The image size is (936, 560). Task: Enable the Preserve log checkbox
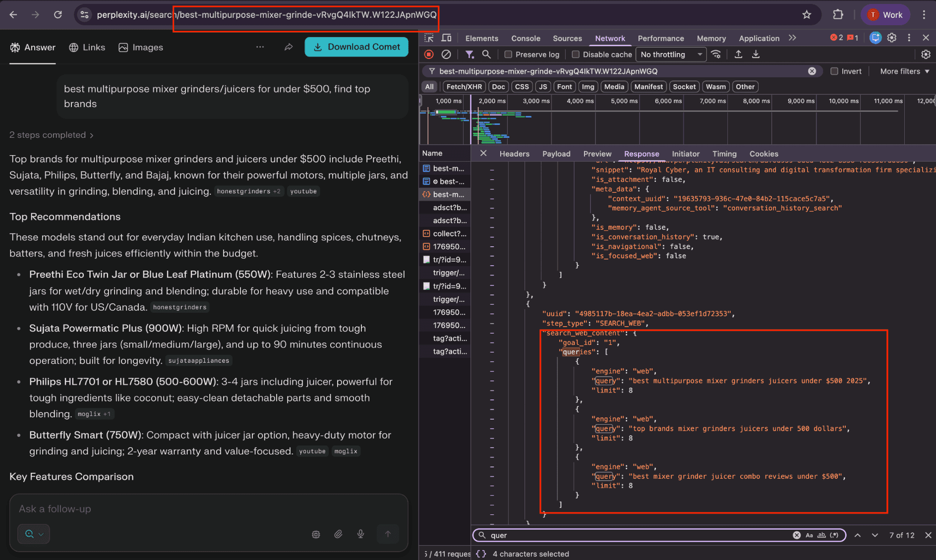[x=508, y=55]
